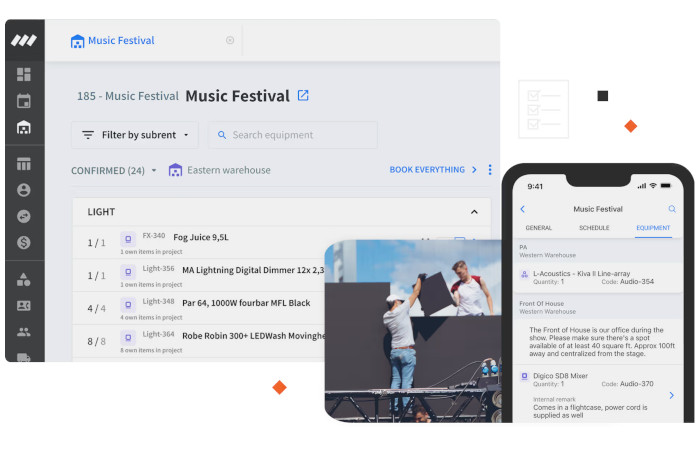The height and width of the screenshot is (450, 700).
Task: Open the Filter by subrent dropdown
Action: tap(135, 135)
